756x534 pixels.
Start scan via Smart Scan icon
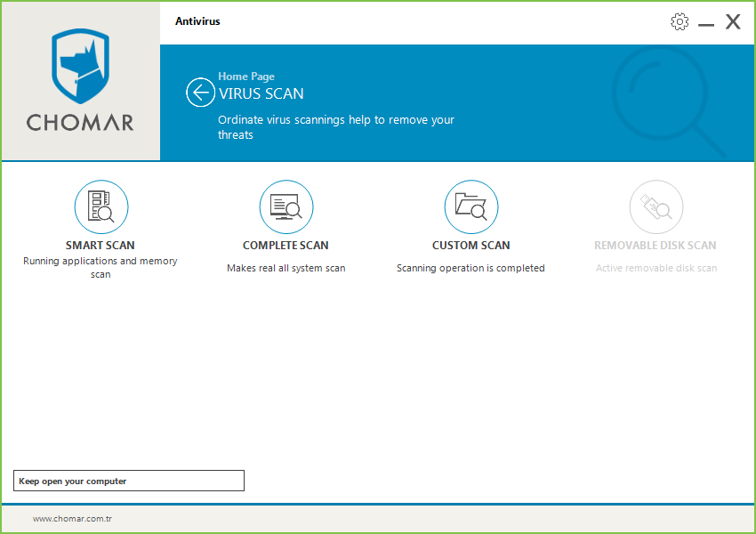click(x=101, y=207)
